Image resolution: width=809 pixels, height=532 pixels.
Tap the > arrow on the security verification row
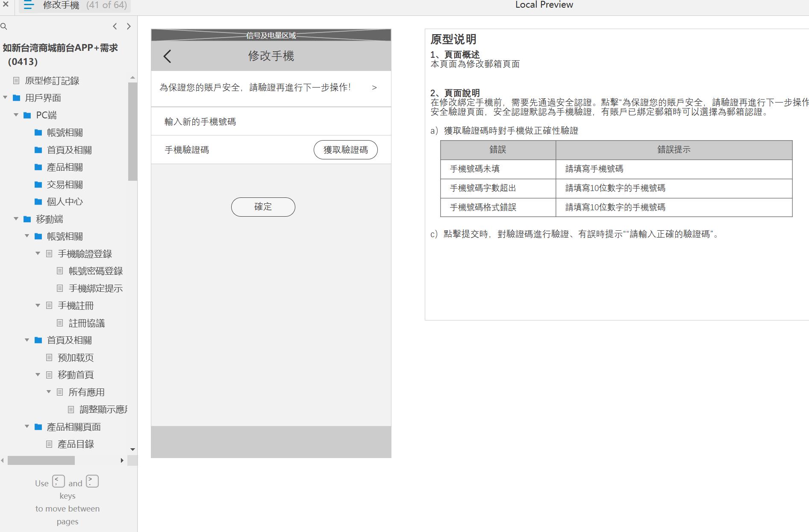[374, 88]
